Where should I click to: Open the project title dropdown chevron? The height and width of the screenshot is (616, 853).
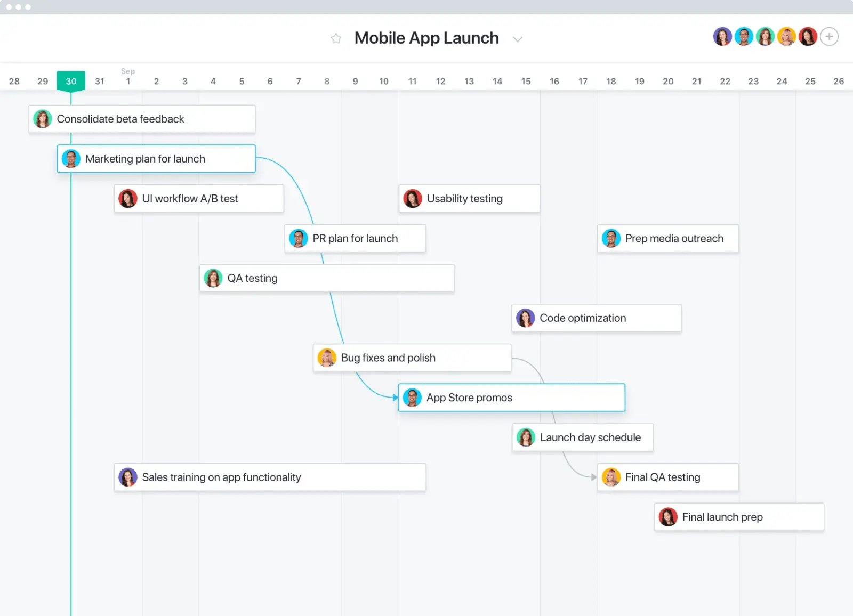point(517,39)
